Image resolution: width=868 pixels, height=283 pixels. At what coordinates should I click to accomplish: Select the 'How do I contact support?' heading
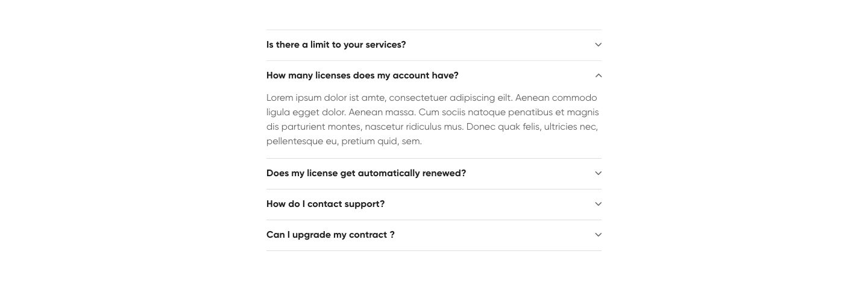[x=325, y=204]
